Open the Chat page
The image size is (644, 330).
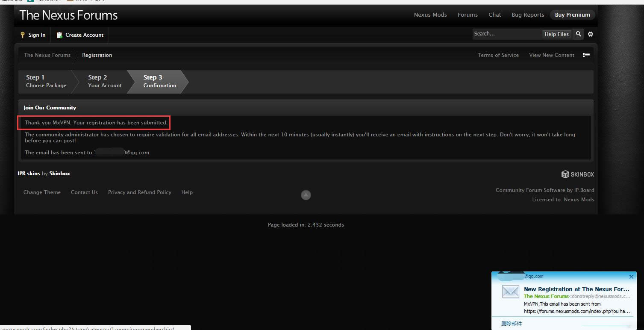pos(494,15)
